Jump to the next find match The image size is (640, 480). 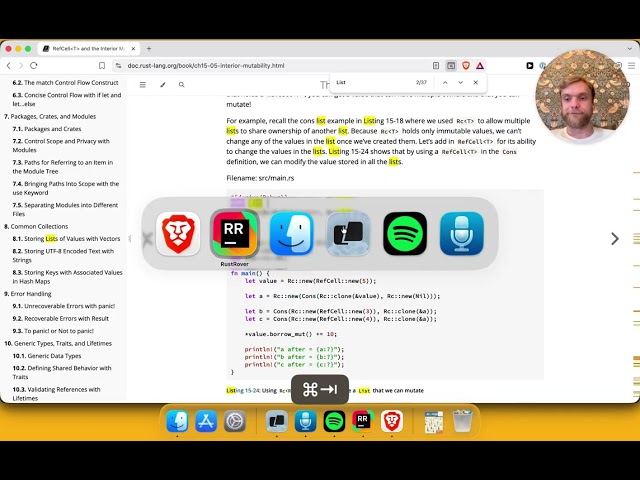[460, 82]
